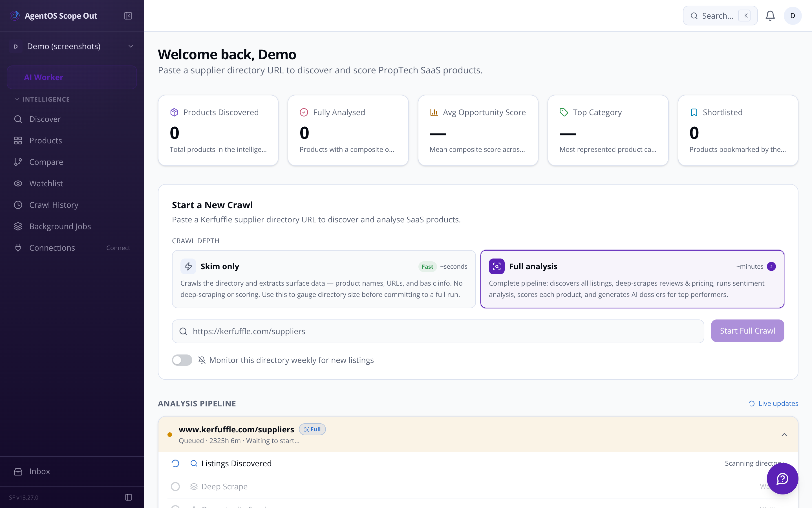Screen dimensions: 812x508
Task: Click the Full badge on kerfuffle crawl
Action: tap(312, 429)
